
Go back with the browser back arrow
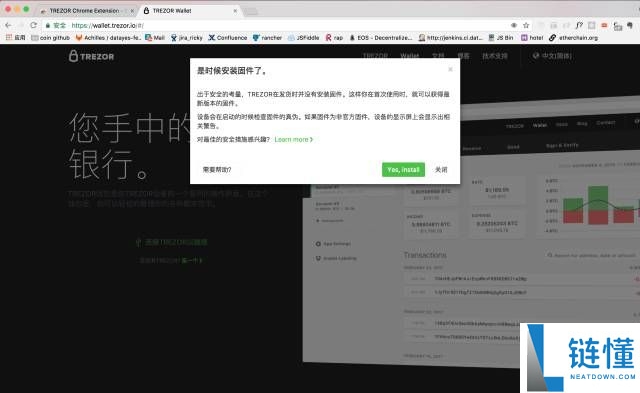(x=8, y=25)
